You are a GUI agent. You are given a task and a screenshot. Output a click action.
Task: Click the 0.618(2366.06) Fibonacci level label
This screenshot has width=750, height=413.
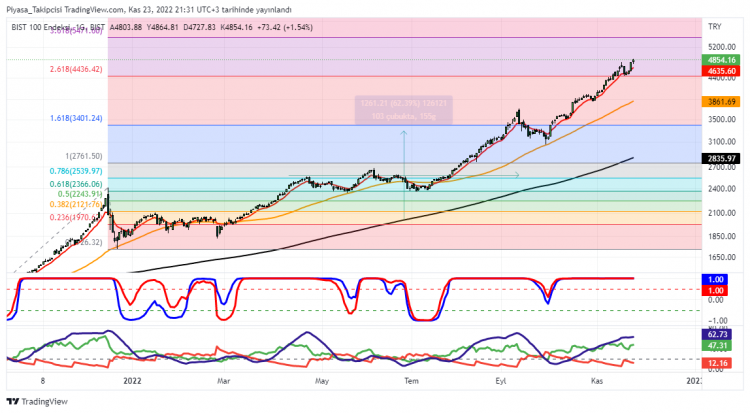click(x=76, y=184)
